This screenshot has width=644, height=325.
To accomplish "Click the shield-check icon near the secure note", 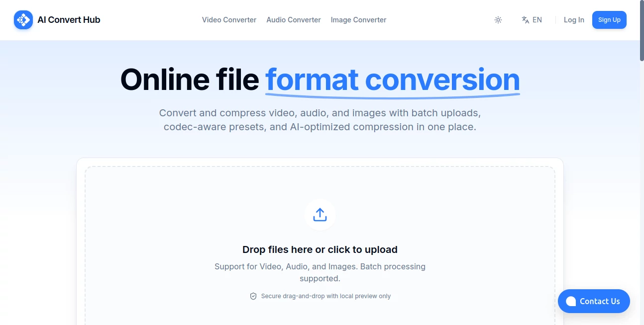I will point(254,296).
